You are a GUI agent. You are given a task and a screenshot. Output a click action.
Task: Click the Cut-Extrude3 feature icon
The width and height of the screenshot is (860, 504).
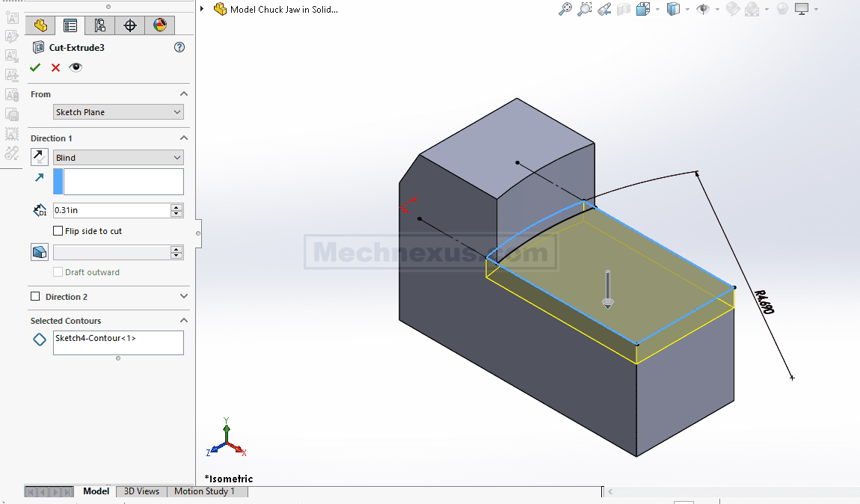pyautogui.click(x=38, y=47)
